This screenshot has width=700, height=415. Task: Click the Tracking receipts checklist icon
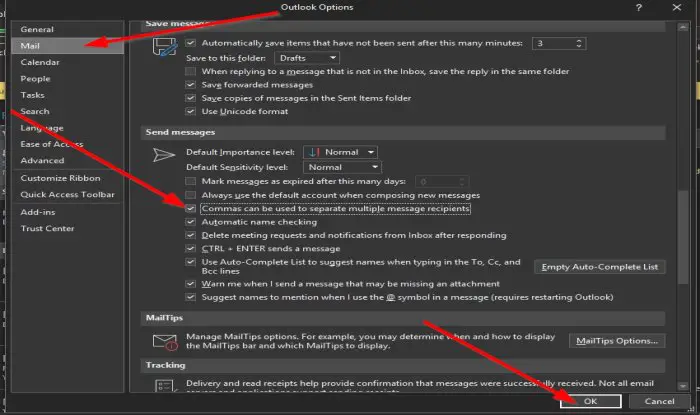pyautogui.click(x=164, y=386)
